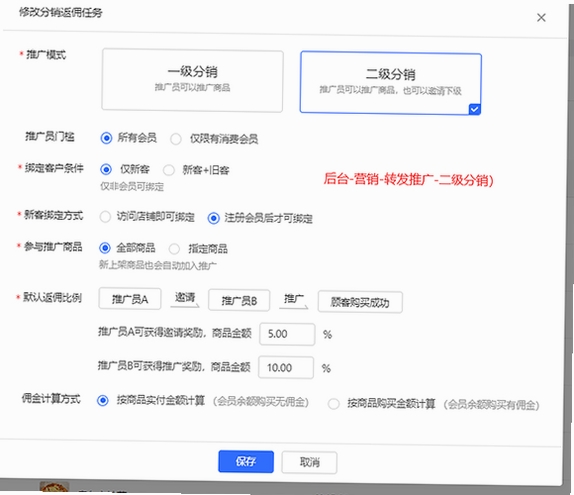Click the 参与推广商品 field label
Image resolution: width=574 pixels, height=495 pixels.
pyautogui.click(x=53, y=246)
